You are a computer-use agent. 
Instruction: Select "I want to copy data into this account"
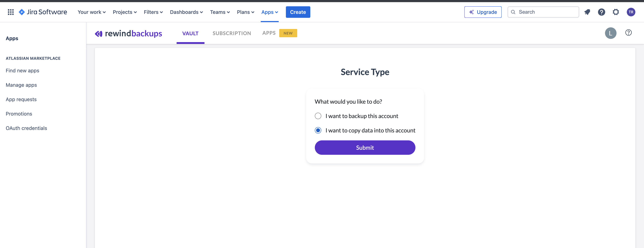pyautogui.click(x=318, y=130)
